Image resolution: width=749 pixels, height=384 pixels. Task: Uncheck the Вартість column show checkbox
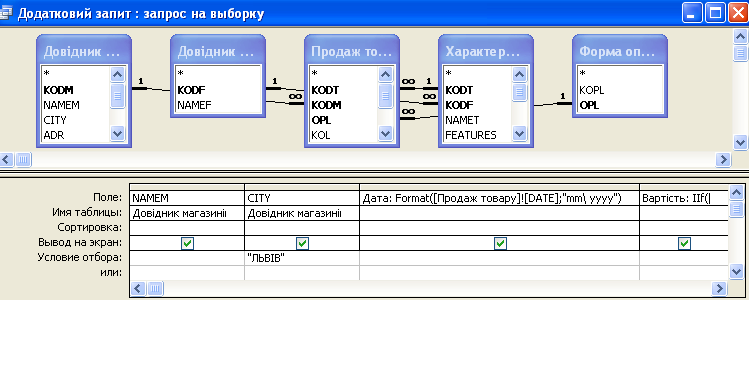684,244
